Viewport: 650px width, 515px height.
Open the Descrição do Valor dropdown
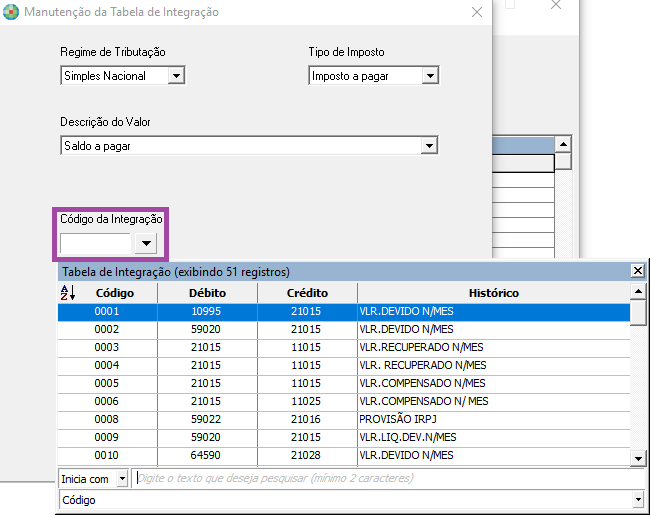pyautogui.click(x=429, y=146)
